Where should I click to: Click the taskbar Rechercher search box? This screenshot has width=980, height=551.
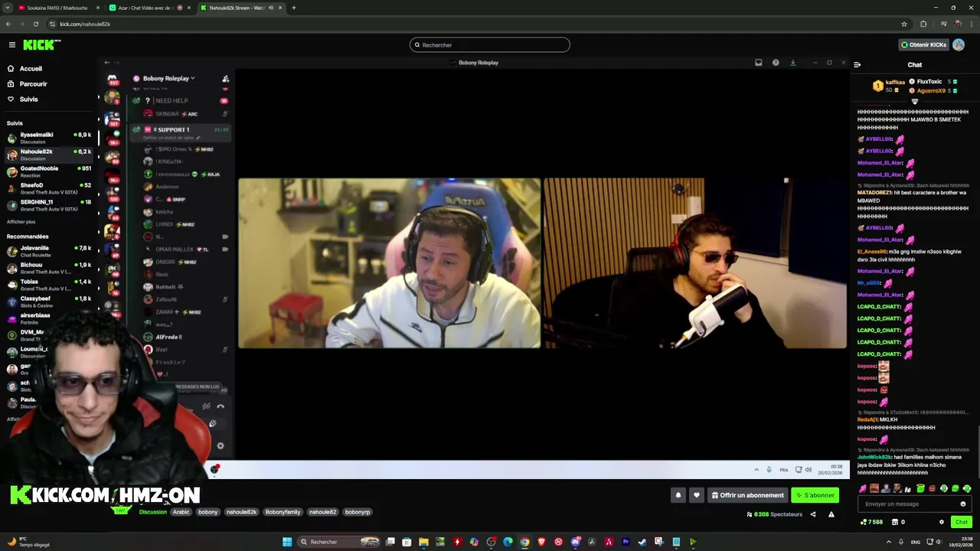[340, 542]
